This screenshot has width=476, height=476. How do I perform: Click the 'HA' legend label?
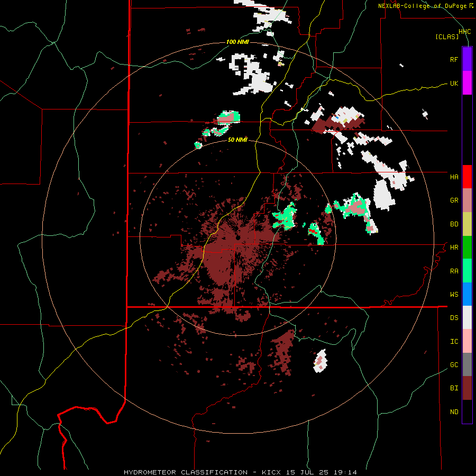click(454, 177)
